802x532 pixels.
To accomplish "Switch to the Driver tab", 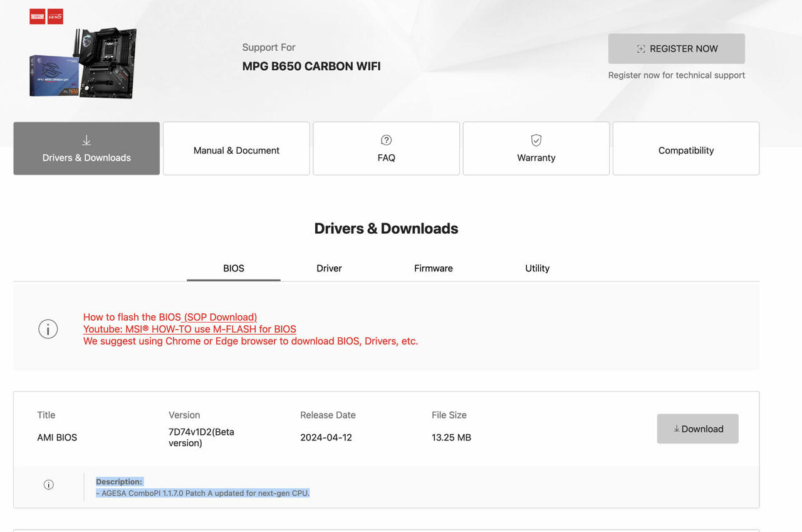I will [329, 268].
